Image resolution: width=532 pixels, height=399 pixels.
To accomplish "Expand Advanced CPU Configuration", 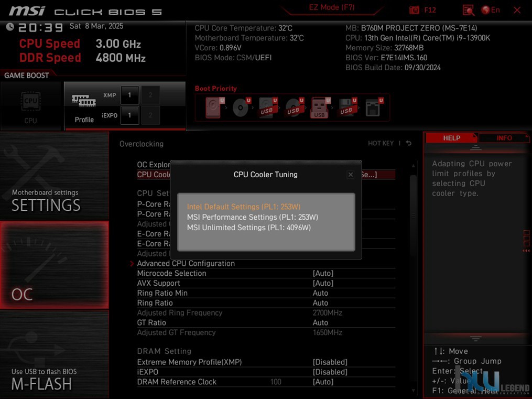I will pos(186,263).
